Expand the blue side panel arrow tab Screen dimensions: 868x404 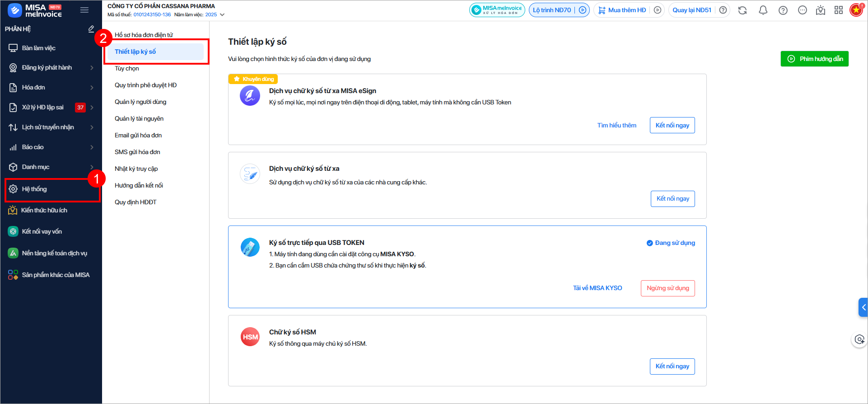pos(863,307)
